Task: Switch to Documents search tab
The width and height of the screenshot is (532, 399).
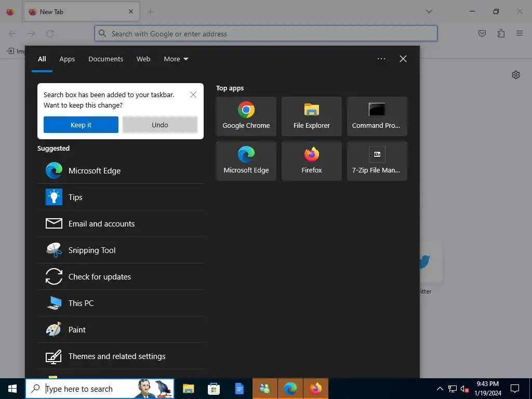Action: [105, 59]
